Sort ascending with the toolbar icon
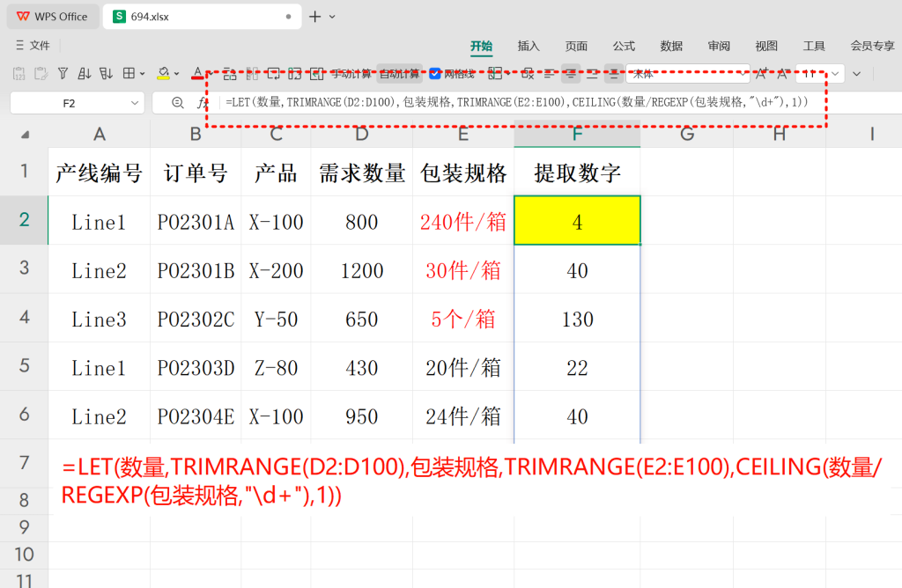The height and width of the screenshot is (588, 902). 85,74
